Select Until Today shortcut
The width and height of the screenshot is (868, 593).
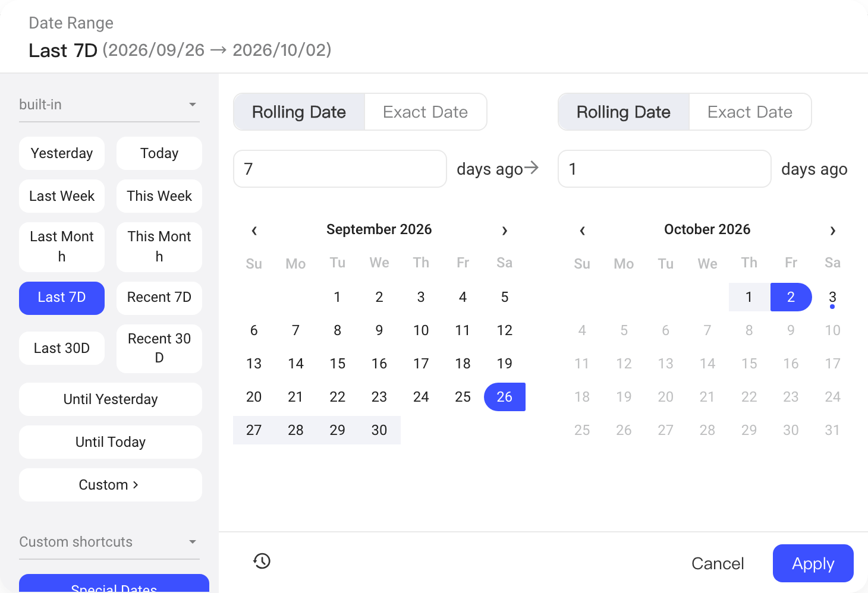[x=111, y=442]
